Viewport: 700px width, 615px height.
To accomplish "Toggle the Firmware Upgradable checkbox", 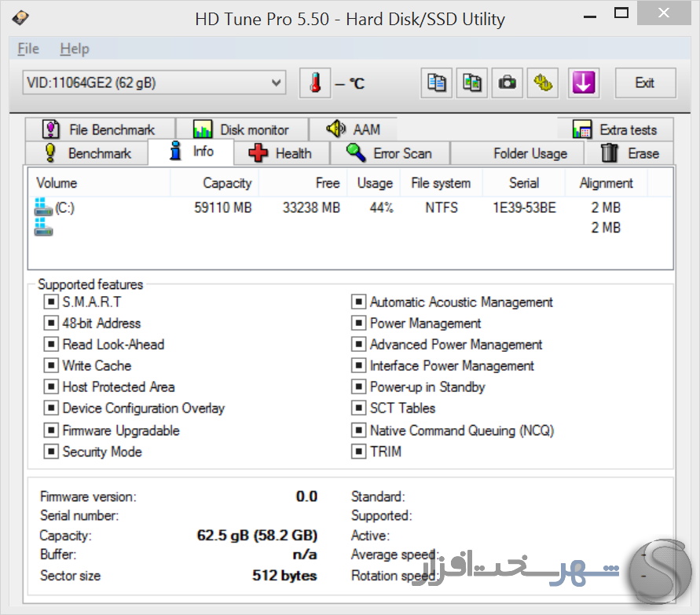I will pyautogui.click(x=51, y=430).
